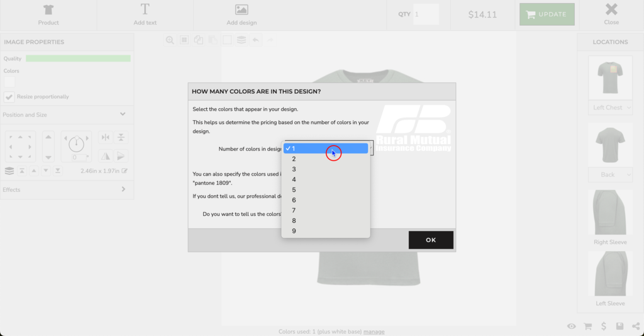
Task: Toggle the eye preview icon
Action: click(571, 326)
